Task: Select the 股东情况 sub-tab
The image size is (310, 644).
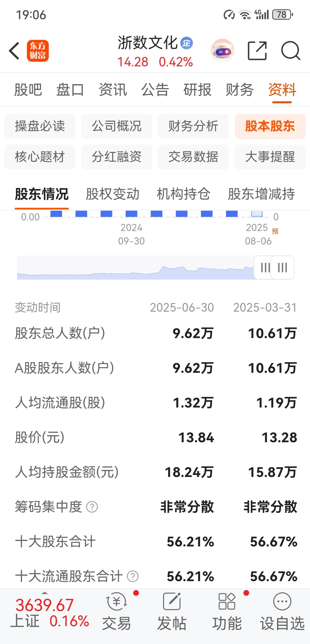Action: (x=42, y=194)
